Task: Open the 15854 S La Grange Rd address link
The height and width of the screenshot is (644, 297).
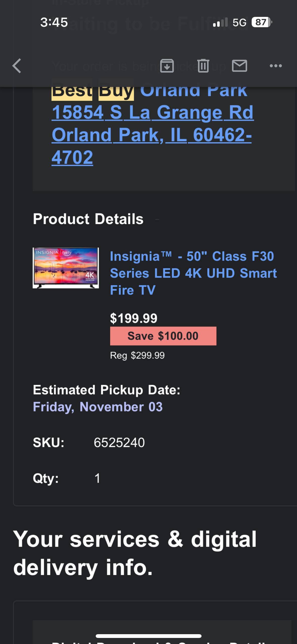Action: click(152, 112)
